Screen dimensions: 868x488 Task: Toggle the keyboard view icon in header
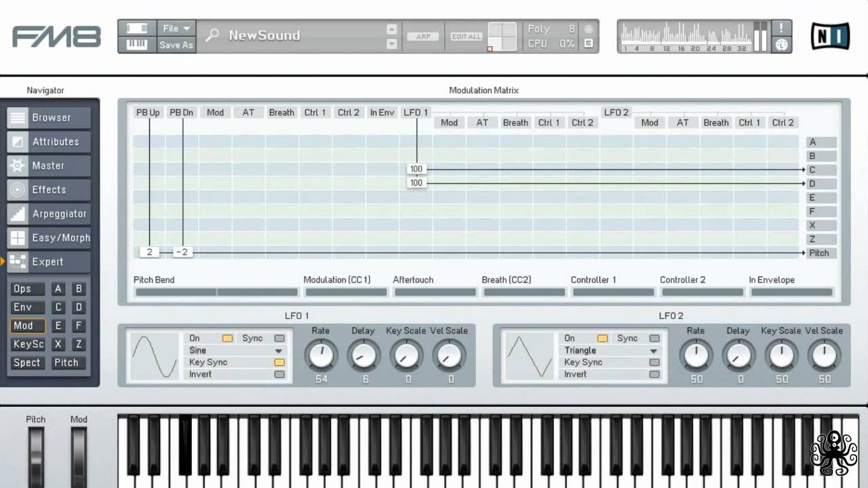click(x=137, y=45)
